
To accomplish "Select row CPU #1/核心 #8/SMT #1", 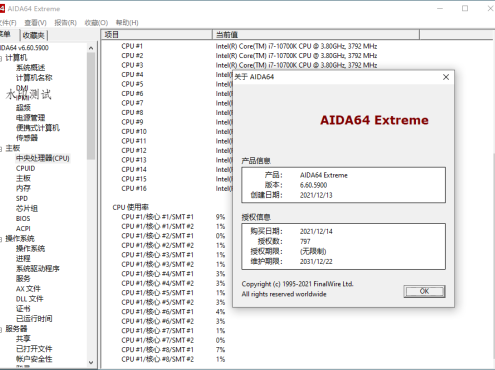I will coord(157,350).
